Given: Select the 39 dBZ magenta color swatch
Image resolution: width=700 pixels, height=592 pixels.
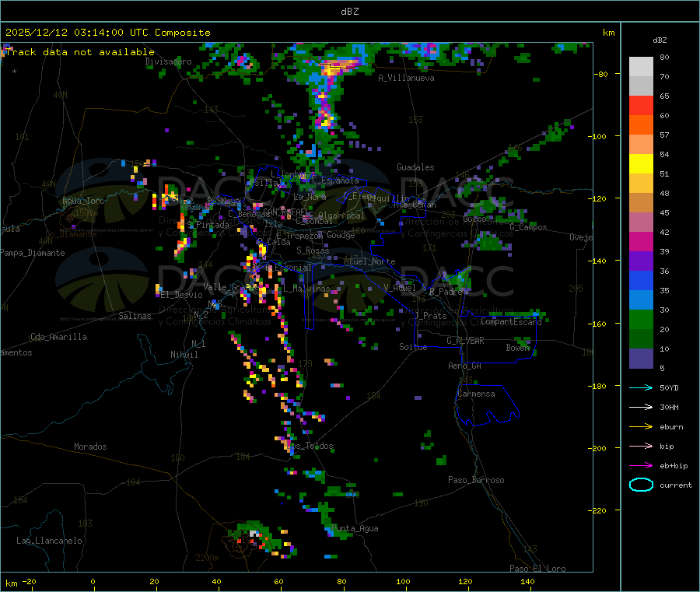Looking at the screenshot, I should [641, 241].
